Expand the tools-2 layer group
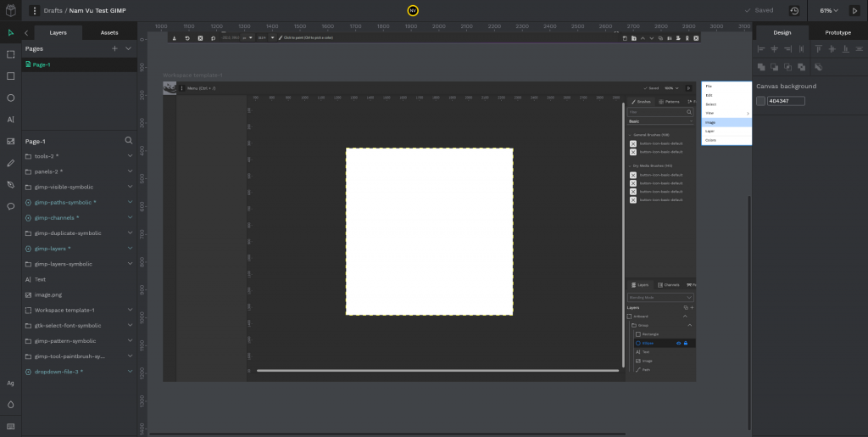 click(130, 156)
